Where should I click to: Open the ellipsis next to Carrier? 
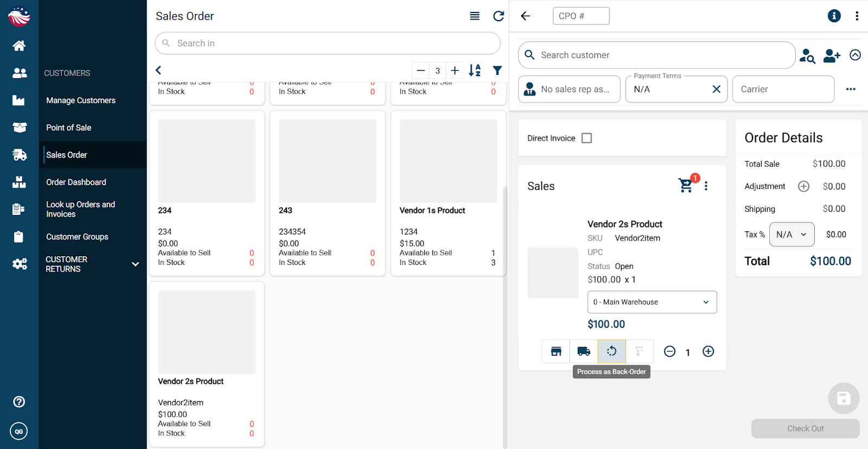pyautogui.click(x=851, y=89)
